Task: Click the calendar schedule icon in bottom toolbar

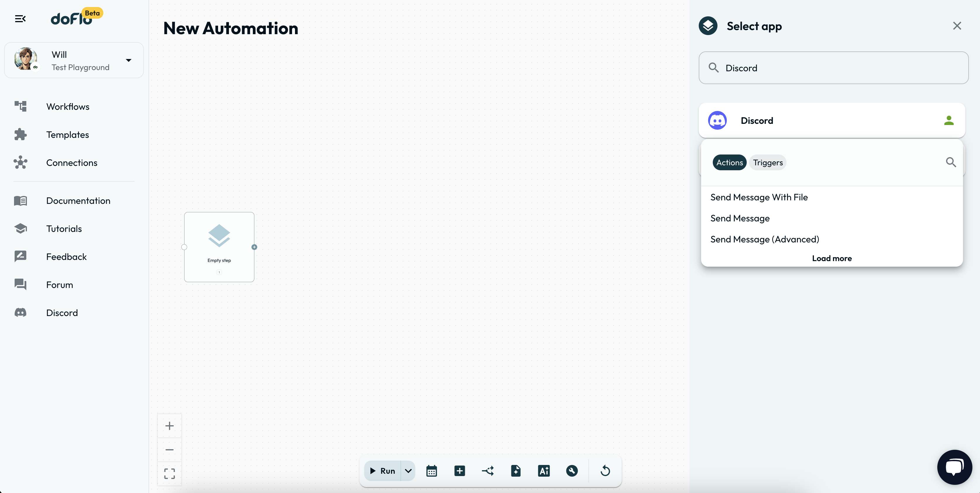Action: pos(432,471)
